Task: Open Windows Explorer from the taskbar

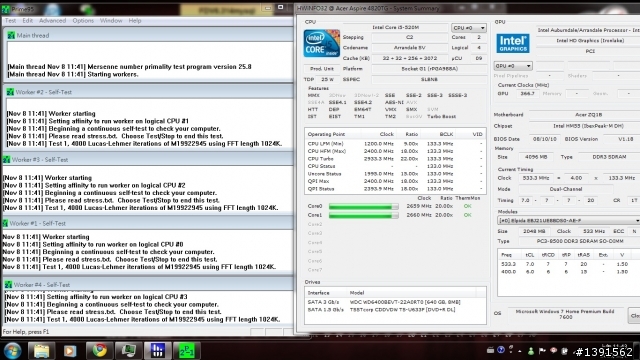Action: [41, 350]
